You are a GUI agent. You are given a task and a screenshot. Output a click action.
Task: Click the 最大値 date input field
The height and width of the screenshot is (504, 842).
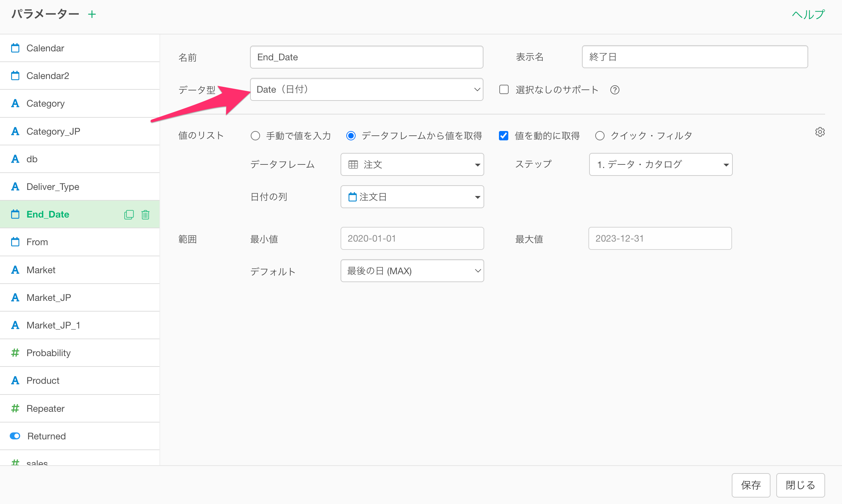click(x=660, y=238)
